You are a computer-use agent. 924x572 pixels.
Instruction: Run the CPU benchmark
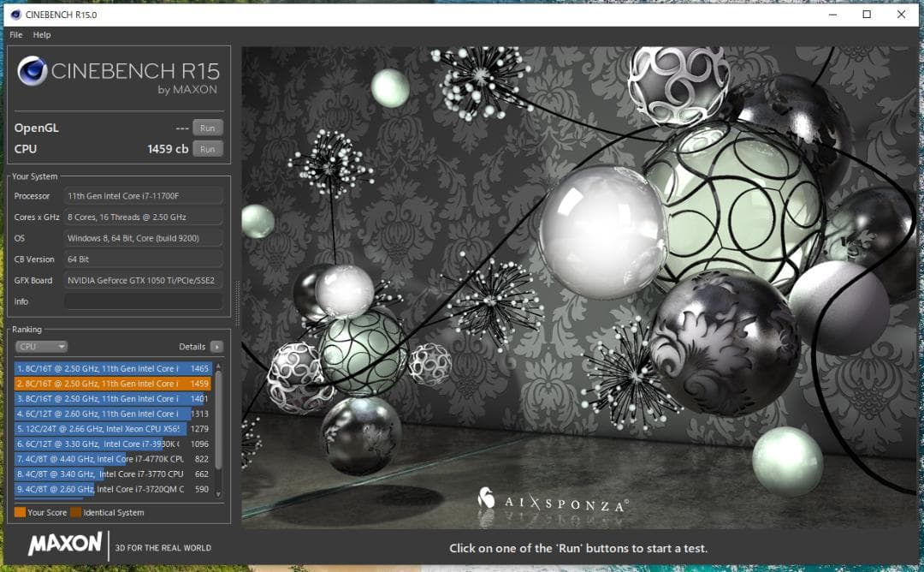click(207, 148)
